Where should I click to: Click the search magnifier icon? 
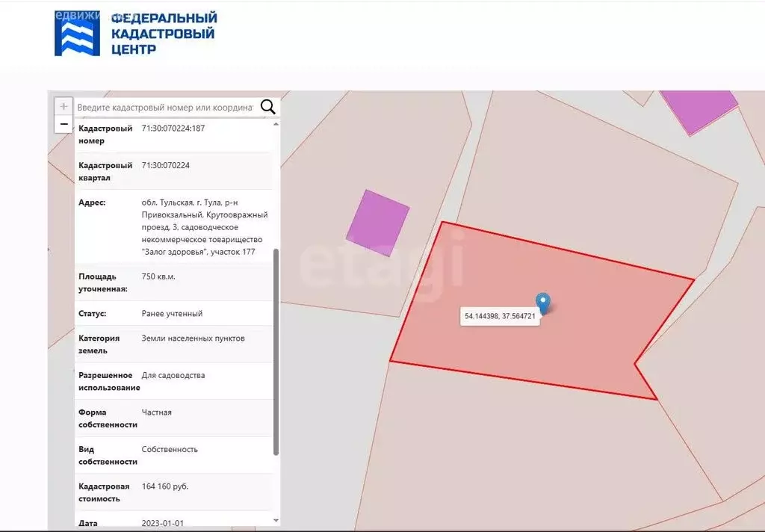[x=267, y=107]
